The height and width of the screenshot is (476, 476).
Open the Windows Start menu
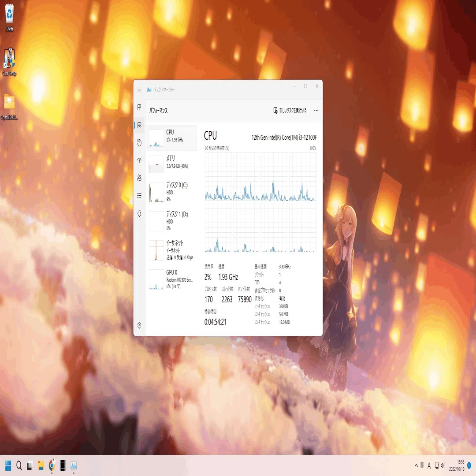[8, 465]
